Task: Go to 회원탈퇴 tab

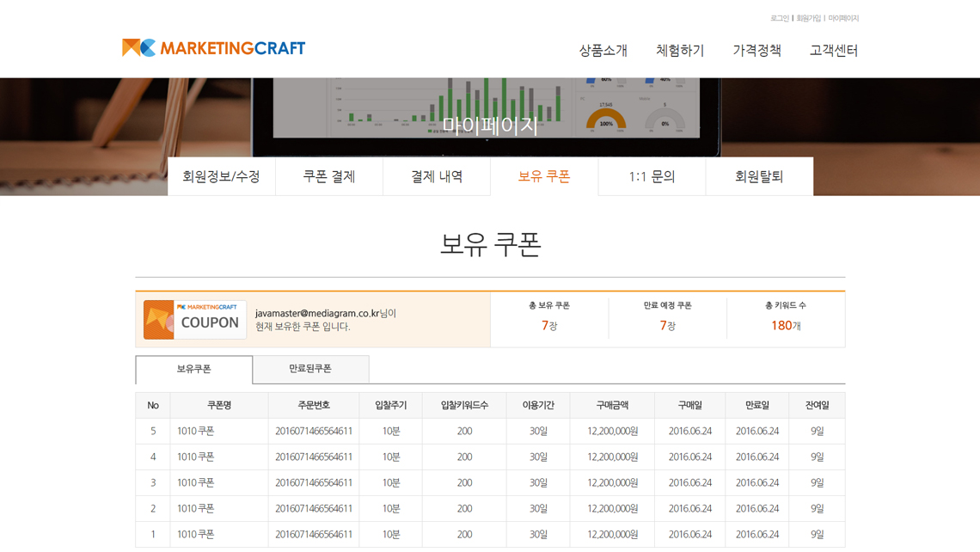Action: click(759, 176)
